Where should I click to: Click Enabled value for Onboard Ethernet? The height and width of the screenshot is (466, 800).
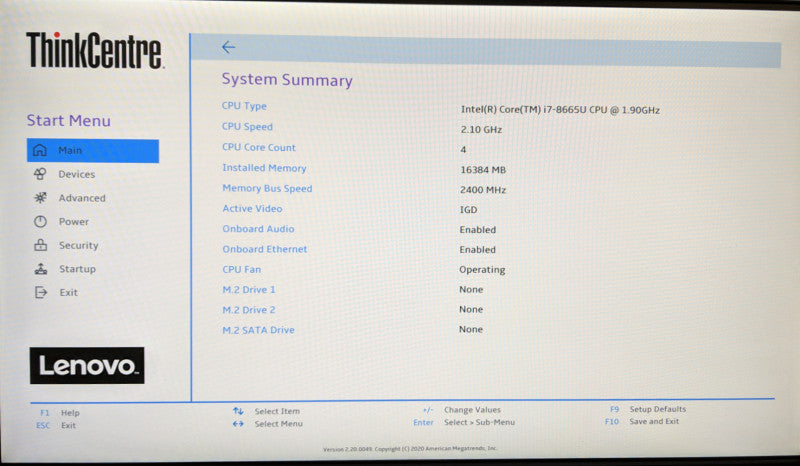click(x=478, y=250)
